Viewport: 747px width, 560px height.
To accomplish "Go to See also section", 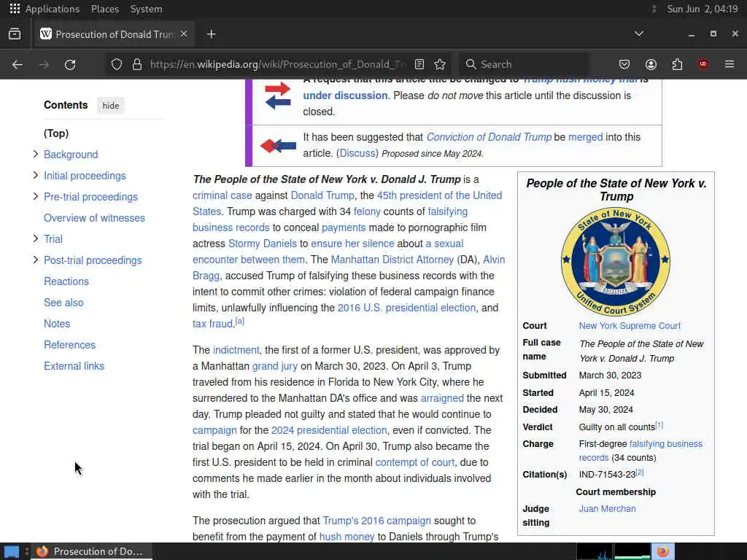I will click(63, 303).
